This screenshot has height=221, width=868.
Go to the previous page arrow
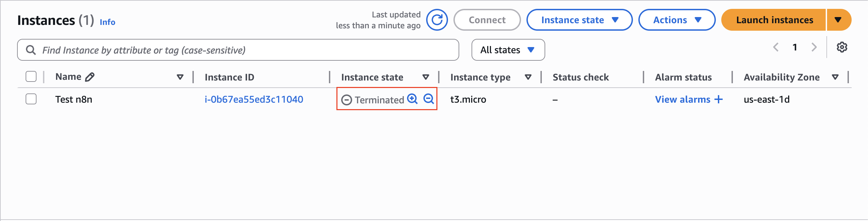tap(776, 47)
